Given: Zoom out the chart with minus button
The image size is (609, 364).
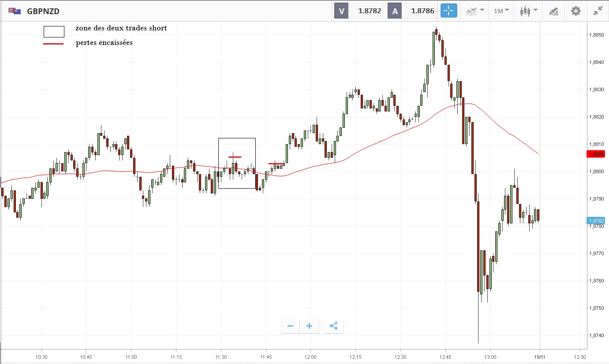Looking at the screenshot, I should click(x=290, y=326).
